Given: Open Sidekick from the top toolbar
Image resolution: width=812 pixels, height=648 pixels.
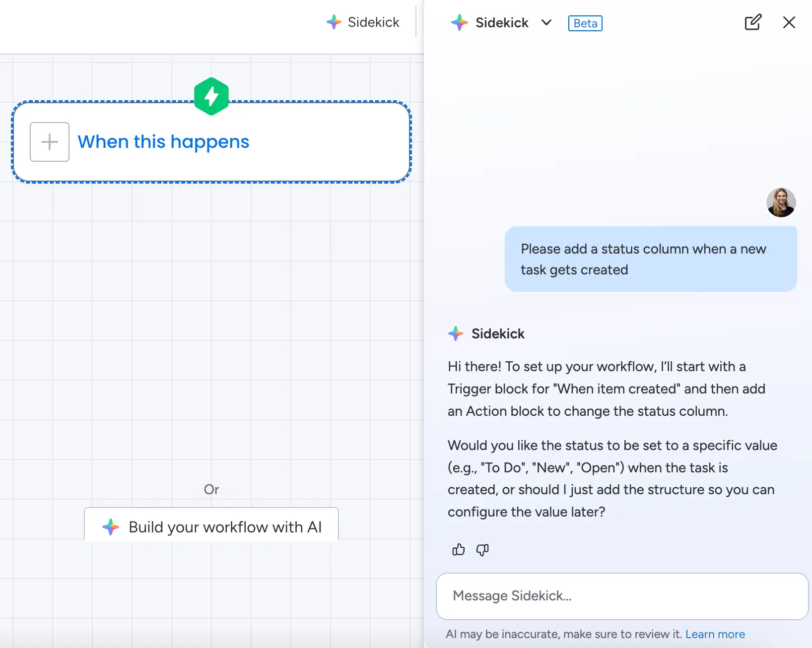Looking at the screenshot, I should pos(363,22).
